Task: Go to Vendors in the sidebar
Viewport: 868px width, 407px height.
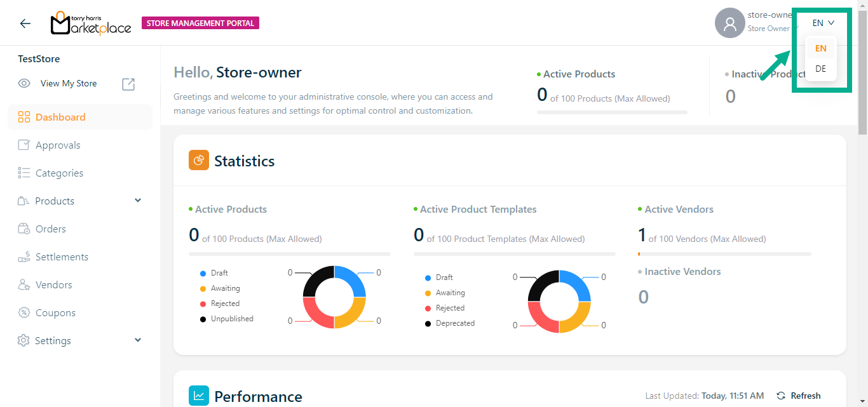Action: coord(53,284)
